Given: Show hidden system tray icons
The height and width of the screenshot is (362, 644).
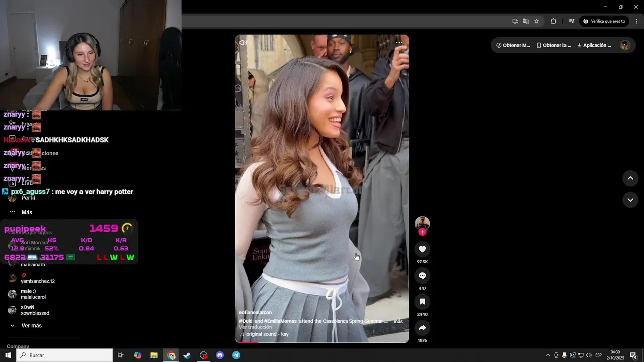Looking at the screenshot, I should 548,355.
